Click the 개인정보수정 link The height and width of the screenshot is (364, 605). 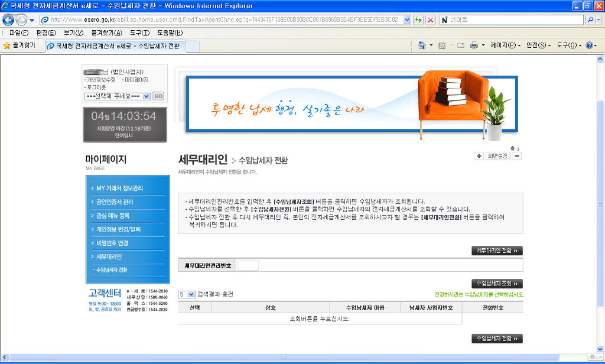[100, 80]
